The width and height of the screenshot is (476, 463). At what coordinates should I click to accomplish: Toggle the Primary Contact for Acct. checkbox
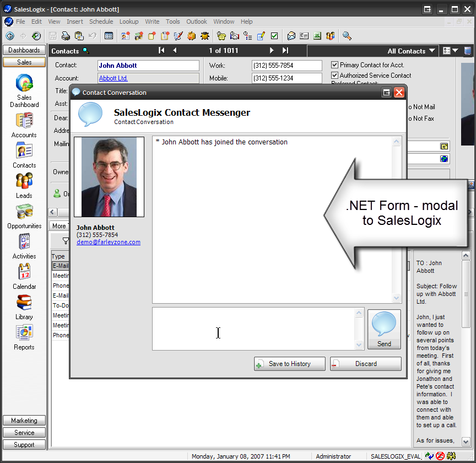tap(334, 64)
